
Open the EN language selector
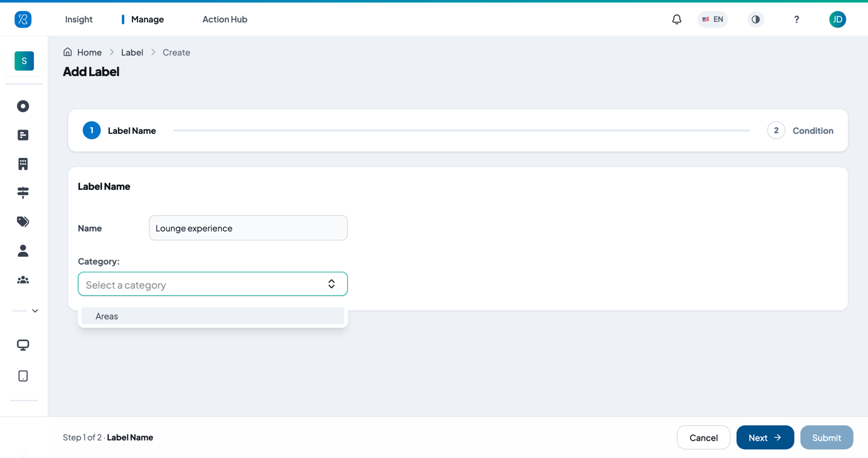tap(712, 19)
